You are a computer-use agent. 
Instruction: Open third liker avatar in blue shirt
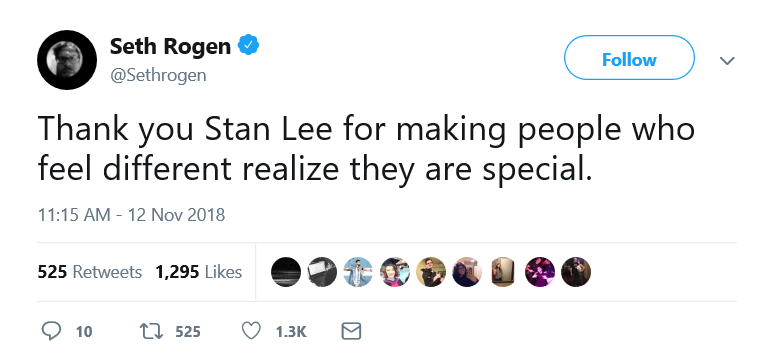click(x=358, y=272)
